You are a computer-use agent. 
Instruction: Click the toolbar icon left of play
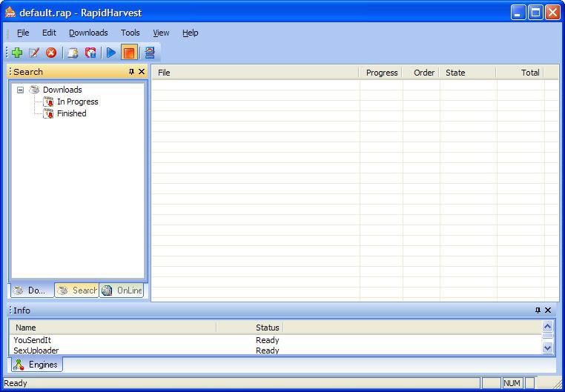(90, 53)
